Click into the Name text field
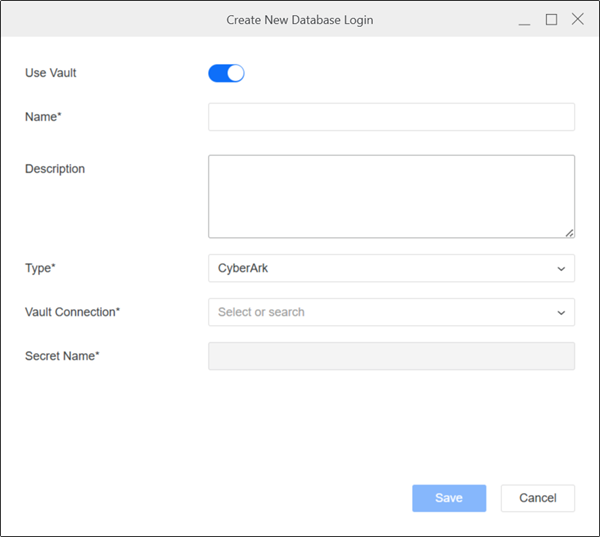600x537 pixels. tap(391, 117)
